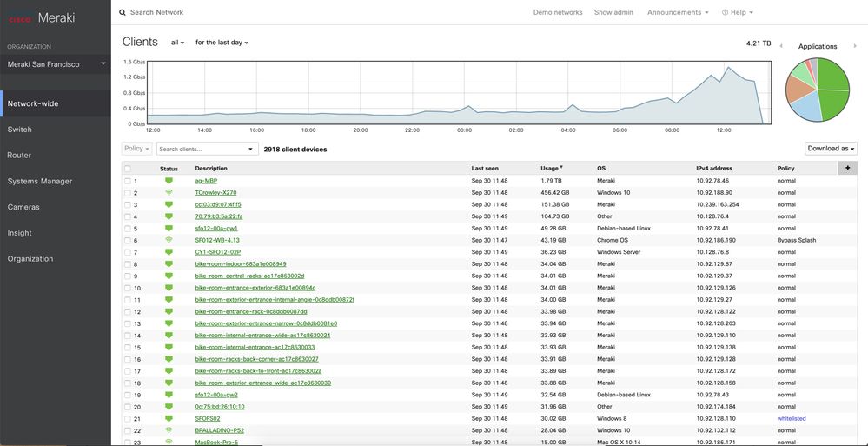This screenshot has width=868, height=446.
Task: Check the box for row 2 TCrowley-X270
Action: [128, 193]
